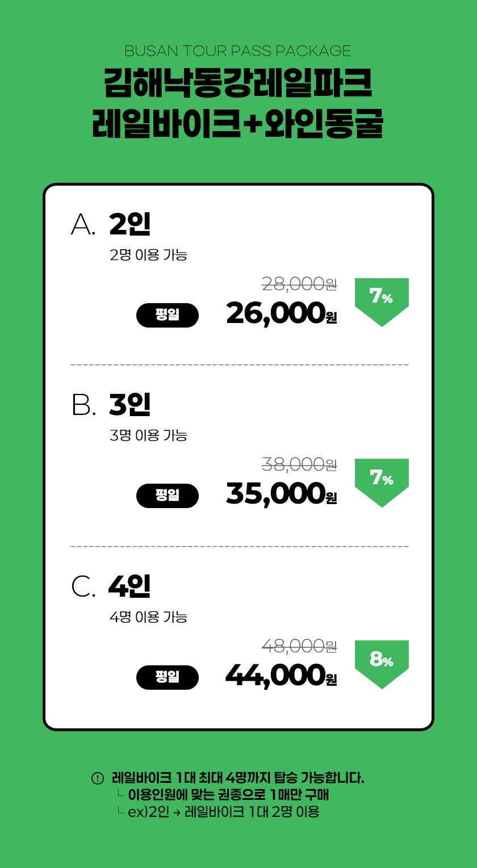Click the 4명 이용 가능 description
477x868 pixels.
click(148, 617)
